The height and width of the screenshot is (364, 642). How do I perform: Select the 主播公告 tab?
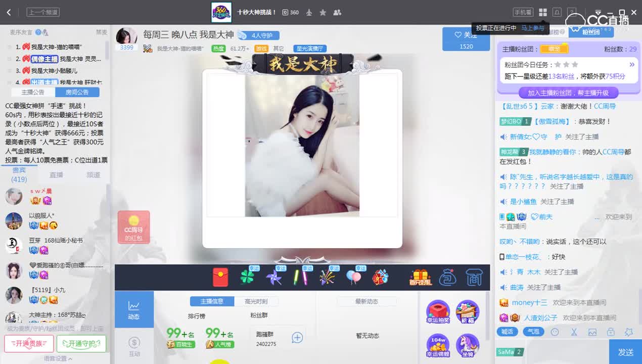click(33, 92)
